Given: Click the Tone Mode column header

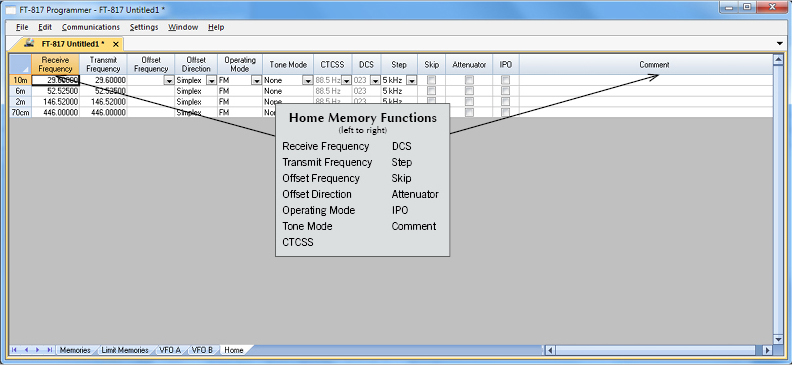Looking at the screenshot, I should (288, 65).
